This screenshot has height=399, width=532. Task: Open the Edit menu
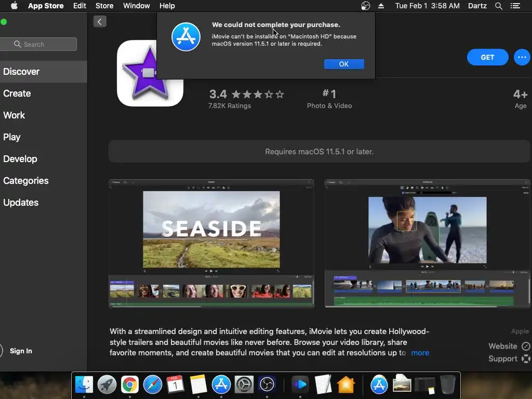pyautogui.click(x=79, y=6)
